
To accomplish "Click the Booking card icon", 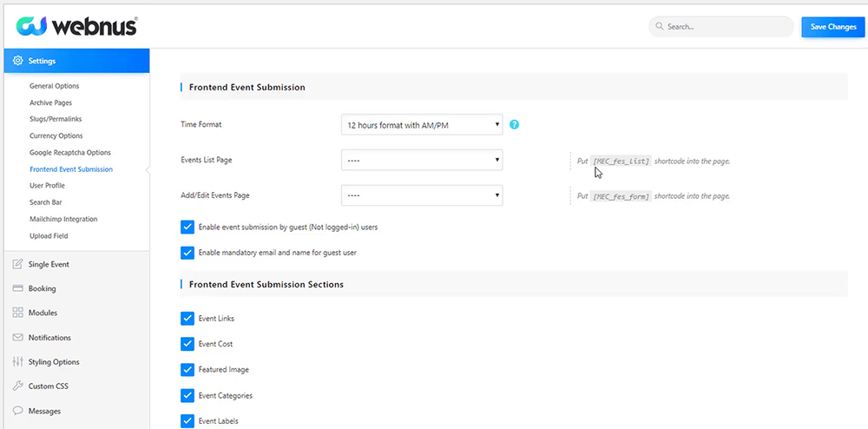I will pos(17,288).
